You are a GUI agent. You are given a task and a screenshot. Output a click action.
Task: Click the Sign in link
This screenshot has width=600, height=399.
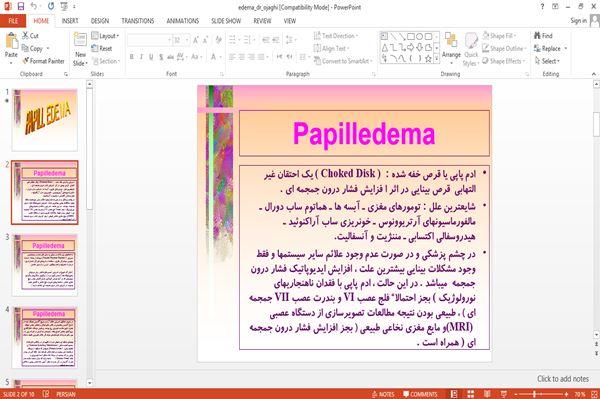(578, 21)
